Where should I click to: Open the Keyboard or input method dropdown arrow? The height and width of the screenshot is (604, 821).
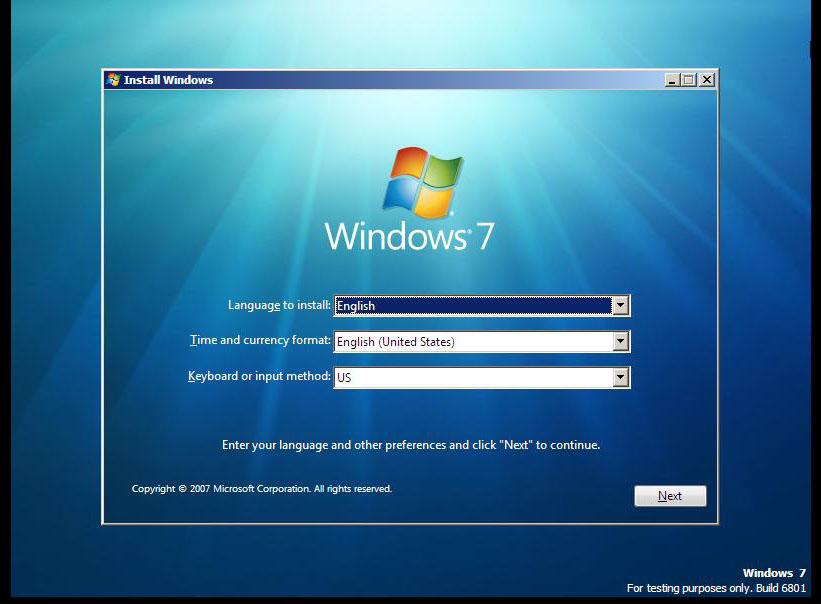(620, 377)
